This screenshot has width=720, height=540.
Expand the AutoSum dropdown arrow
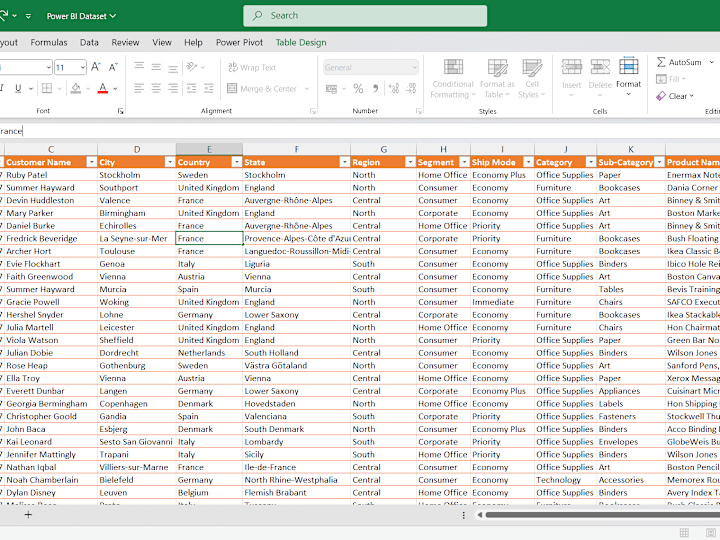pos(712,62)
